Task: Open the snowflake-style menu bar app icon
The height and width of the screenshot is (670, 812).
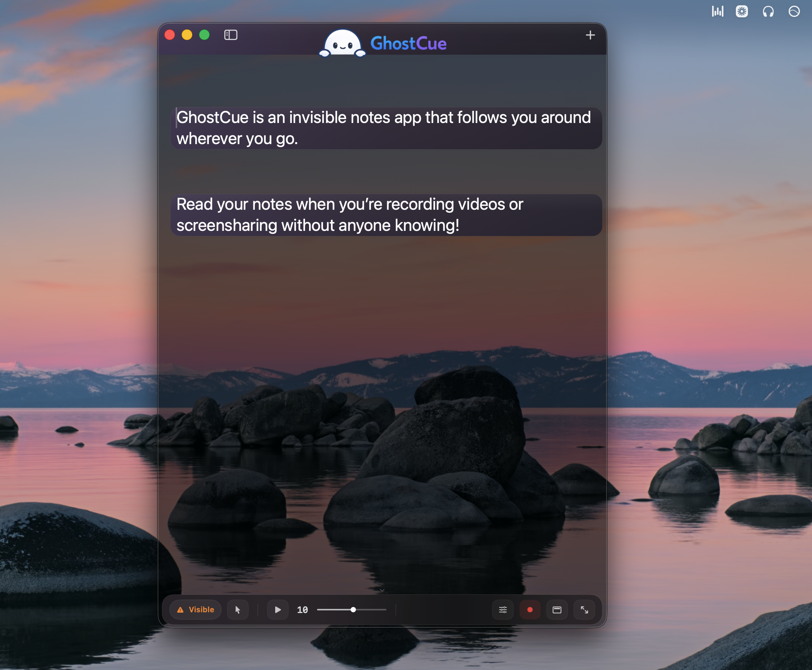Action: pyautogui.click(x=742, y=11)
